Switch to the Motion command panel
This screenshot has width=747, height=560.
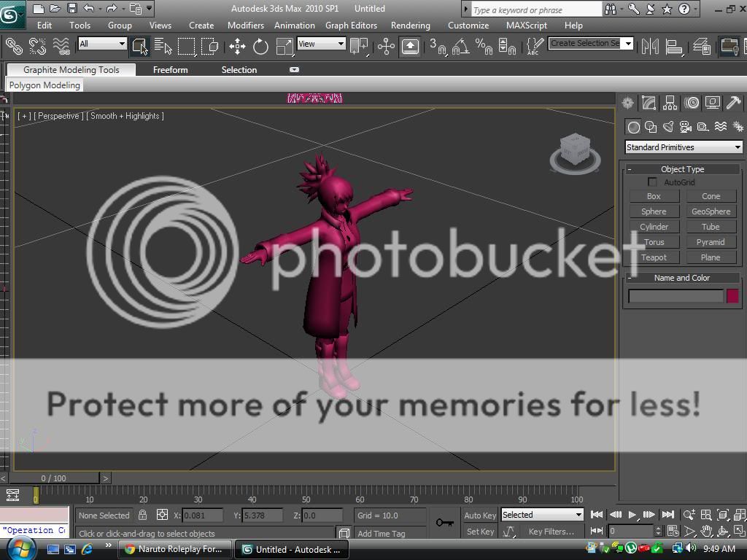[x=692, y=102]
